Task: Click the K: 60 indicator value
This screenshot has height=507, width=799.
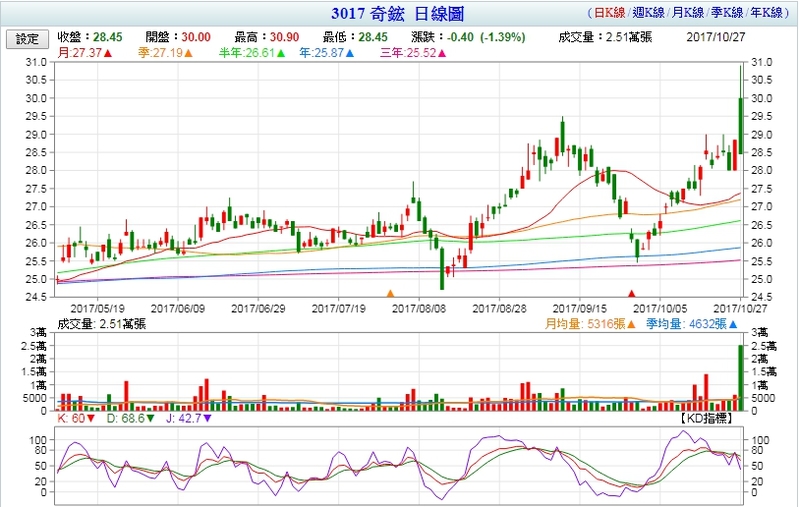Action: (71, 418)
